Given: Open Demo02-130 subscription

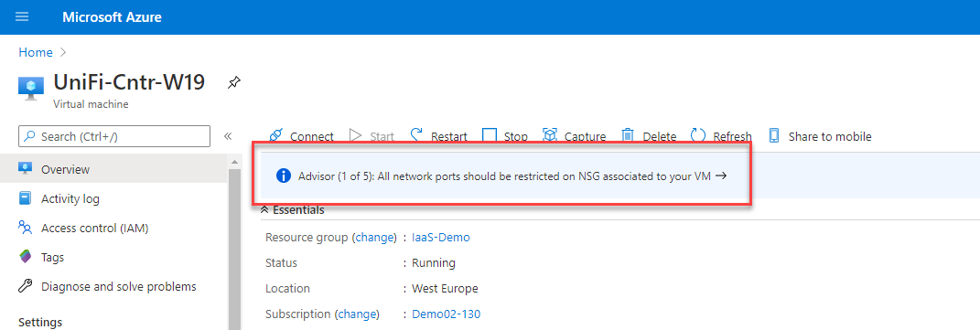Looking at the screenshot, I should [447, 314].
